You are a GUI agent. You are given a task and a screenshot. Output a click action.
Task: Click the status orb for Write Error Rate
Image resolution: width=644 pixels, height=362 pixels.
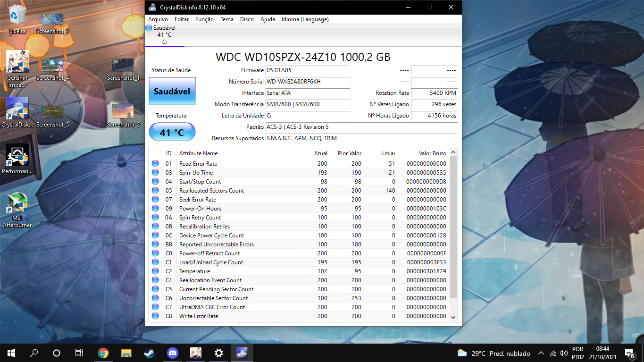tap(155, 316)
